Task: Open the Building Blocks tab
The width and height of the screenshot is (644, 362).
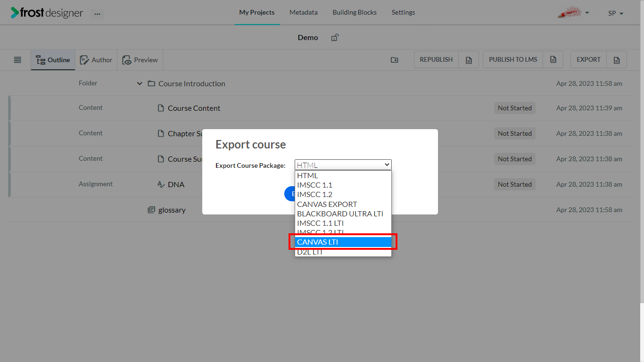Action: click(355, 13)
